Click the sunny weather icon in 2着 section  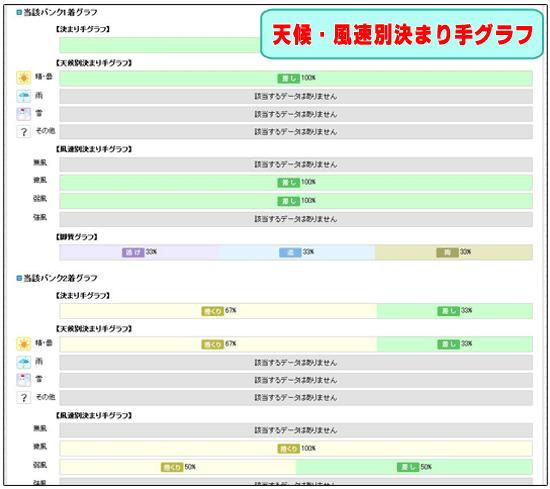pos(24,344)
